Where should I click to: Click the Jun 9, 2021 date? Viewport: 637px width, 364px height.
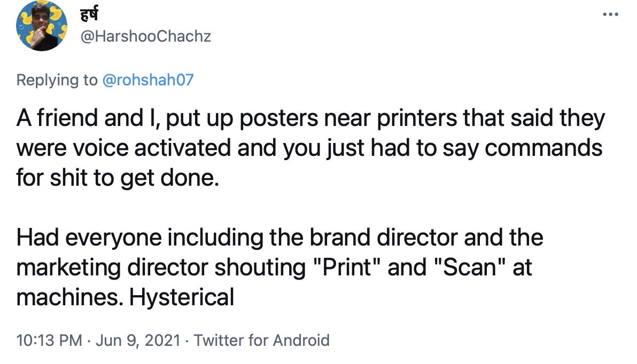138,340
